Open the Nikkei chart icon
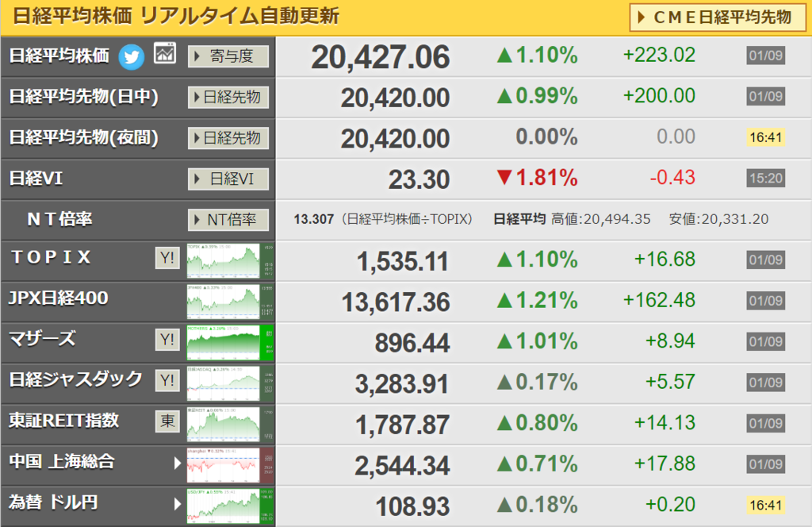812x527 pixels. (x=165, y=53)
